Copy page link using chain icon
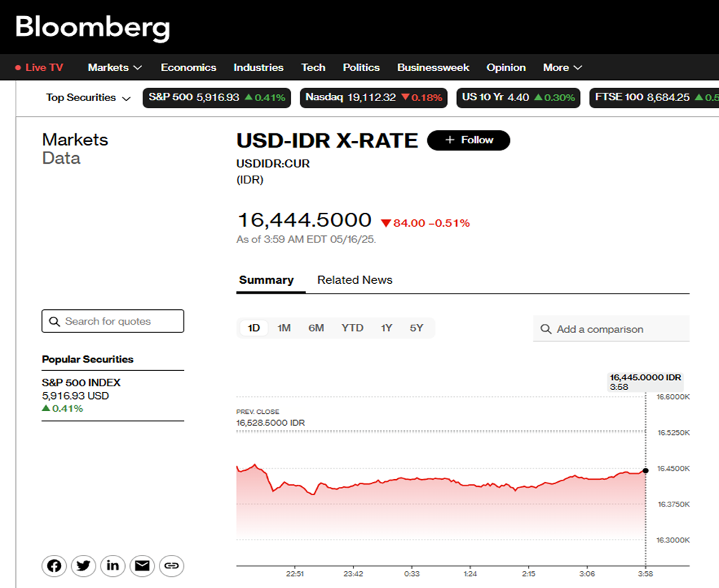This screenshot has width=719, height=588. click(x=172, y=566)
